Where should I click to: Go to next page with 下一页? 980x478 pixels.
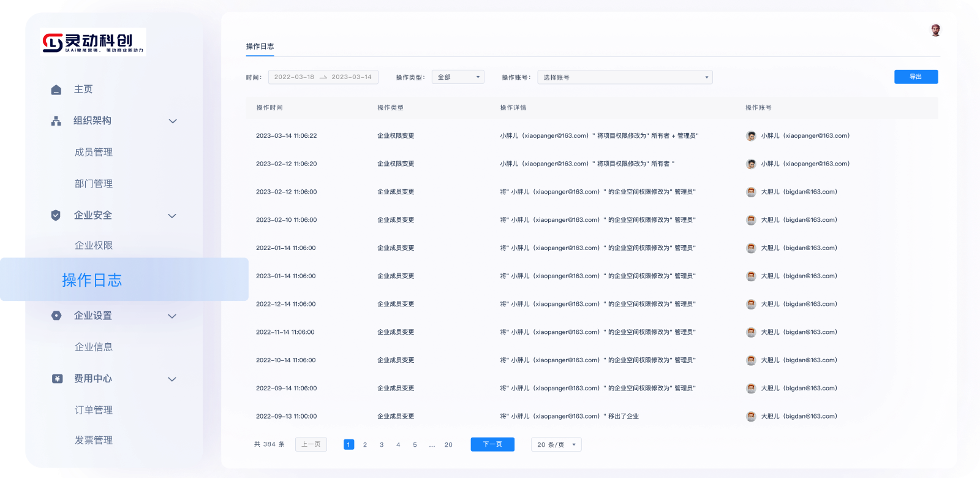tap(492, 444)
